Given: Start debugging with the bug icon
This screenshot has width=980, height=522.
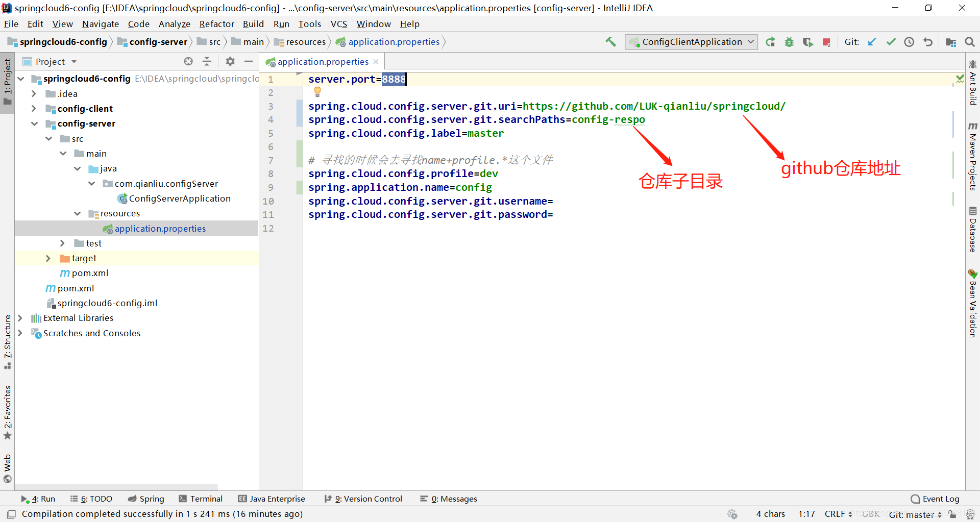Looking at the screenshot, I should (x=789, y=42).
